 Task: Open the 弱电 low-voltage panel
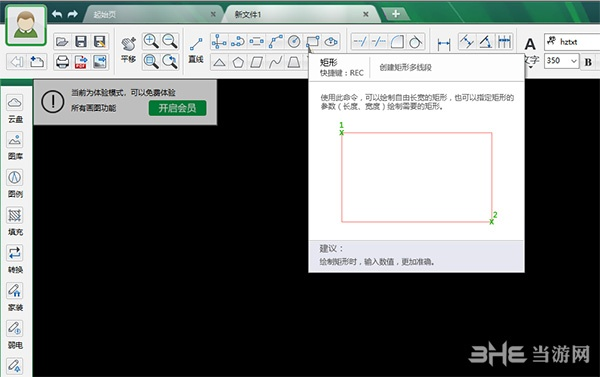pos(15,335)
